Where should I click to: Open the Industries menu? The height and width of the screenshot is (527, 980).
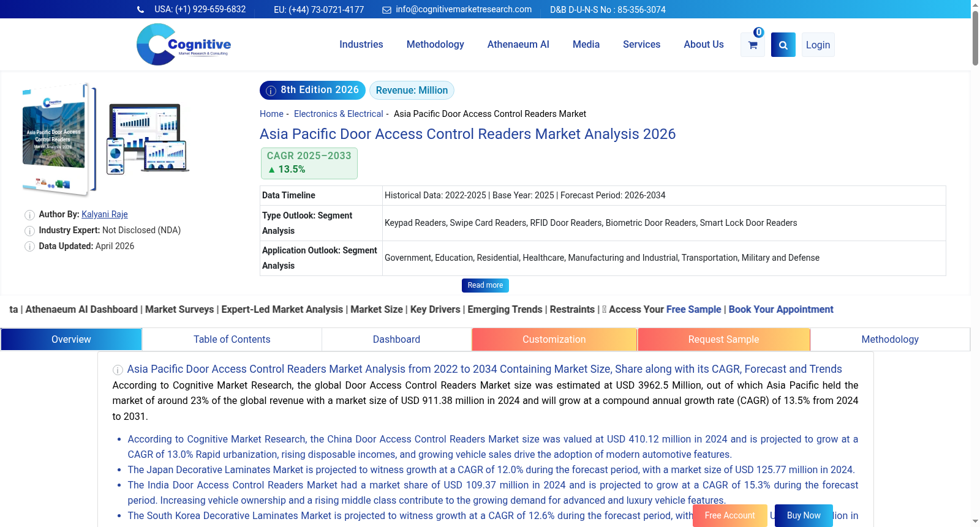click(361, 45)
